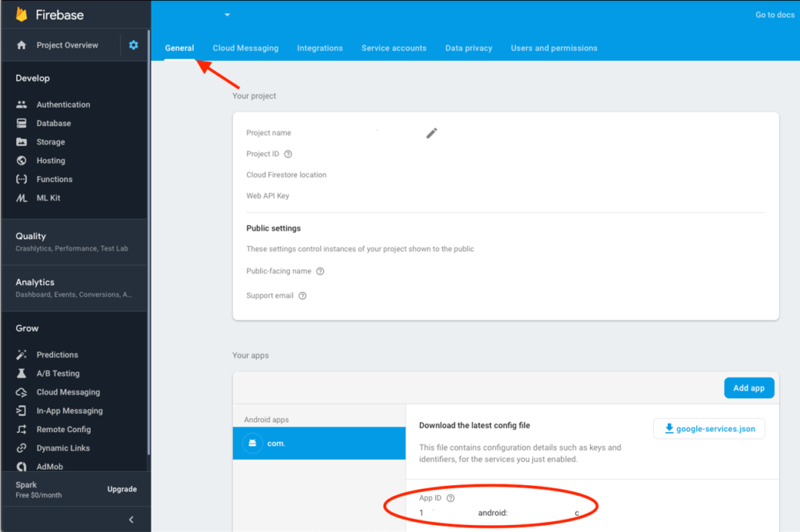Open the Functions section
800x532 pixels.
tap(55, 179)
